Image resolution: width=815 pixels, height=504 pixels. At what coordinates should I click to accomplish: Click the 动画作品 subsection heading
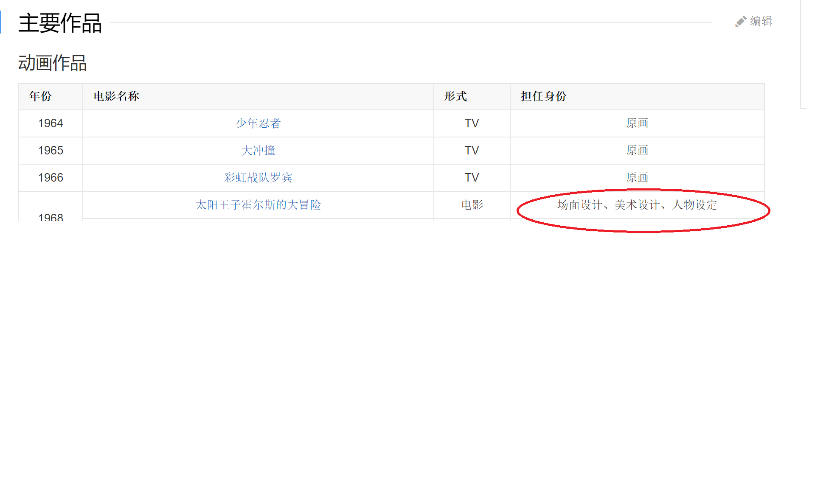tap(52, 63)
